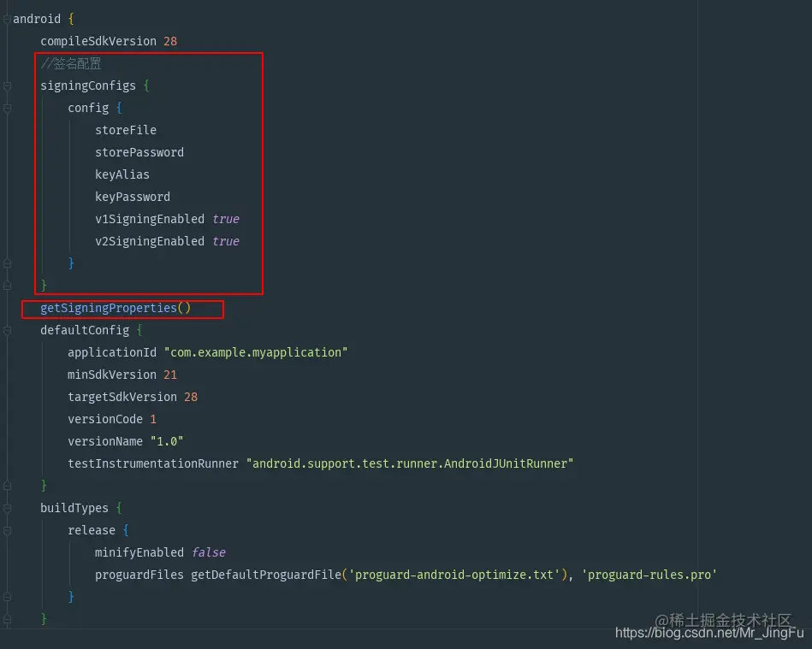Fold at signingConfigs closing brace marker
Viewport: 812px width, 649px height.
click(7, 286)
